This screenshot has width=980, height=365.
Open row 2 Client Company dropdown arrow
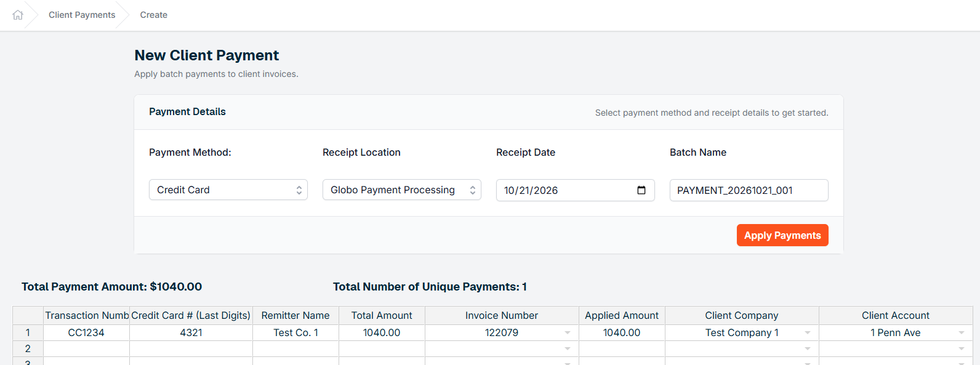pos(808,349)
